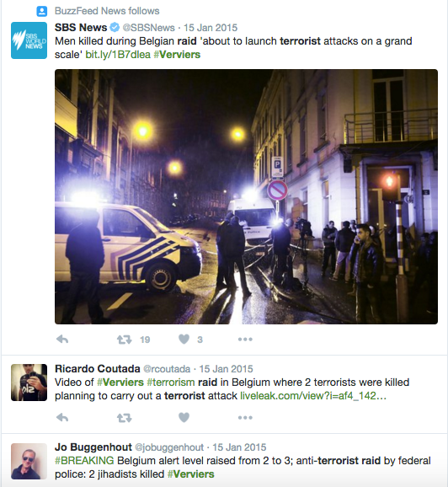The image size is (448, 487).
Task: Open the SBS World News profile avatar
Action: [x=29, y=40]
